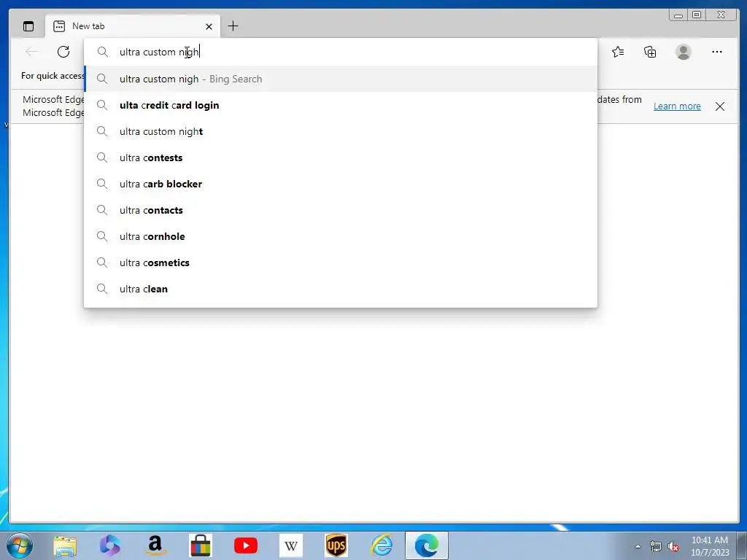Click the muted volume tray icon
Image resolution: width=747 pixels, height=560 pixels.
point(673,547)
